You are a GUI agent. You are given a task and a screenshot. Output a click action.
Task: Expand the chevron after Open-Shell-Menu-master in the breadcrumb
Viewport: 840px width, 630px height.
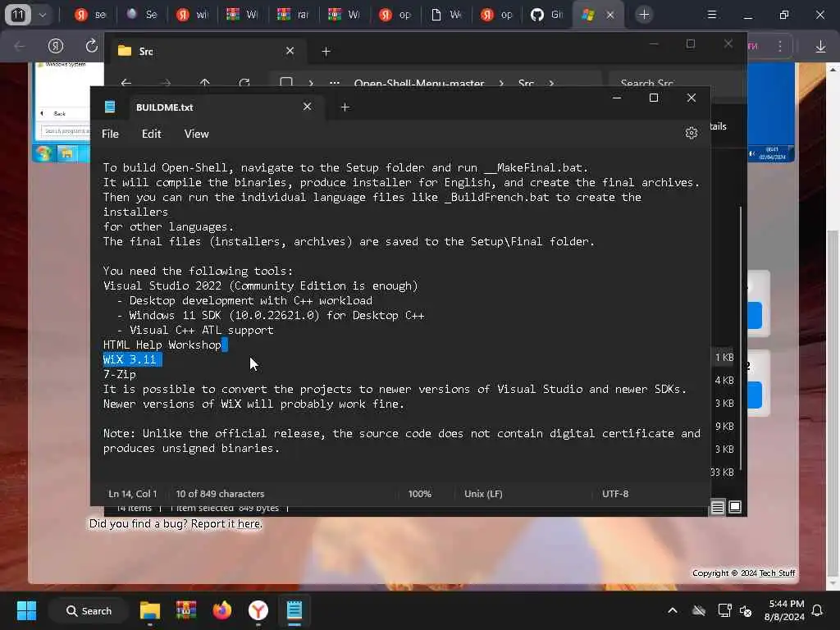pos(501,83)
